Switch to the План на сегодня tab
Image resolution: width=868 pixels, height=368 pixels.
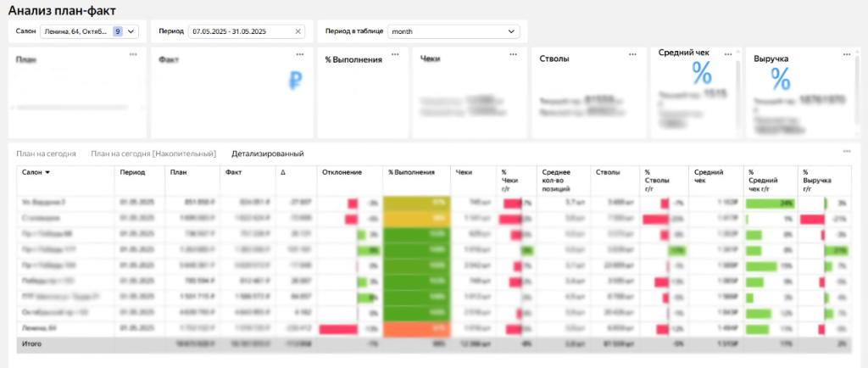tap(46, 153)
